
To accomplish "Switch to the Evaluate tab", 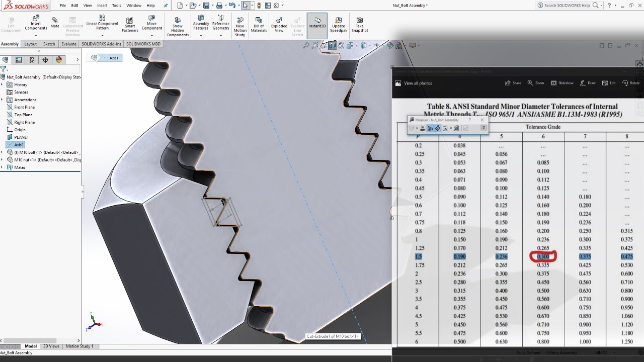I will [69, 44].
